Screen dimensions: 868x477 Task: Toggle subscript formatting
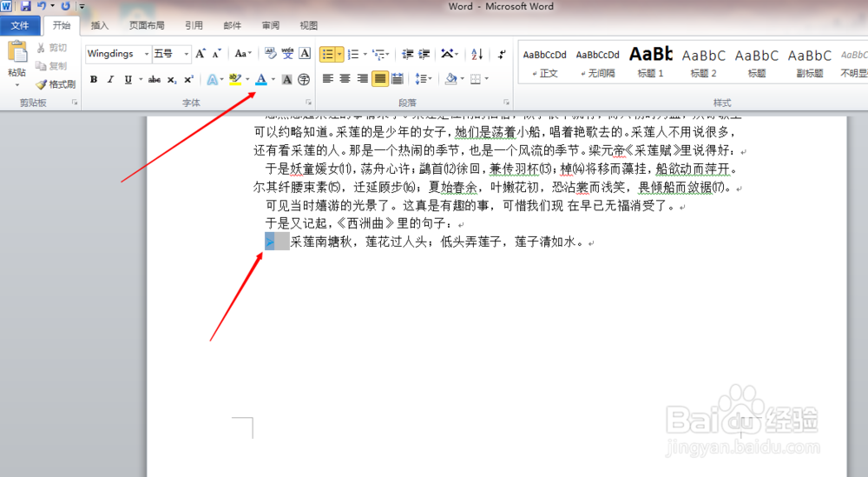point(172,79)
